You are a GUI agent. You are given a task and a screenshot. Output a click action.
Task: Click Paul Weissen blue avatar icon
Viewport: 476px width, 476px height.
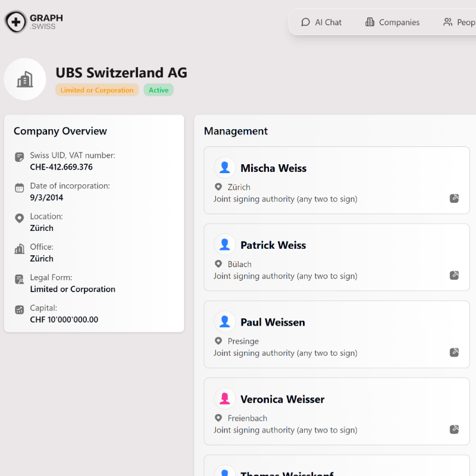tap(225, 321)
